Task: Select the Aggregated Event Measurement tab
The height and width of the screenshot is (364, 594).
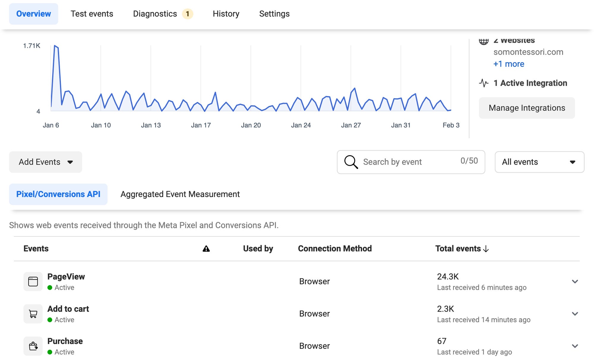Action: (180, 194)
